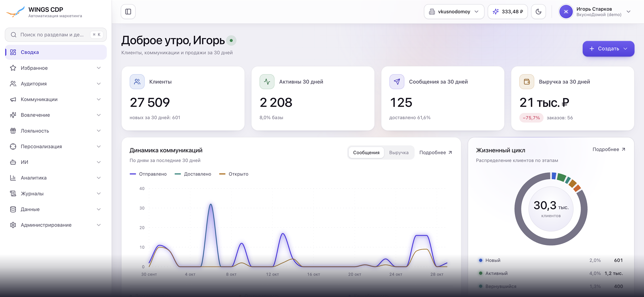Toggle the Доставлено series in chart legend
644x297 pixels.
193,174
